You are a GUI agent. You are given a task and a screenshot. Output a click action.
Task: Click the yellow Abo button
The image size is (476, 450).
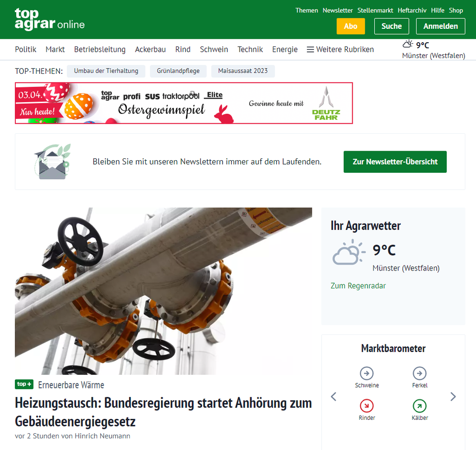(350, 26)
